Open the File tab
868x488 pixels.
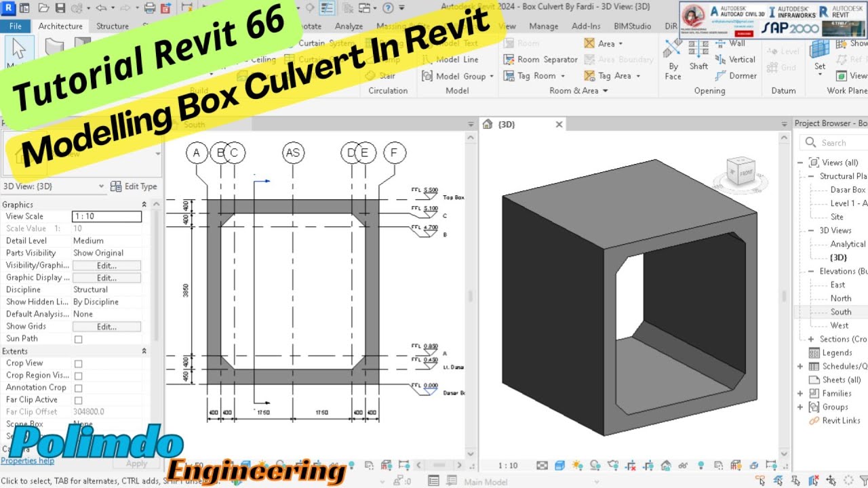[x=15, y=26]
